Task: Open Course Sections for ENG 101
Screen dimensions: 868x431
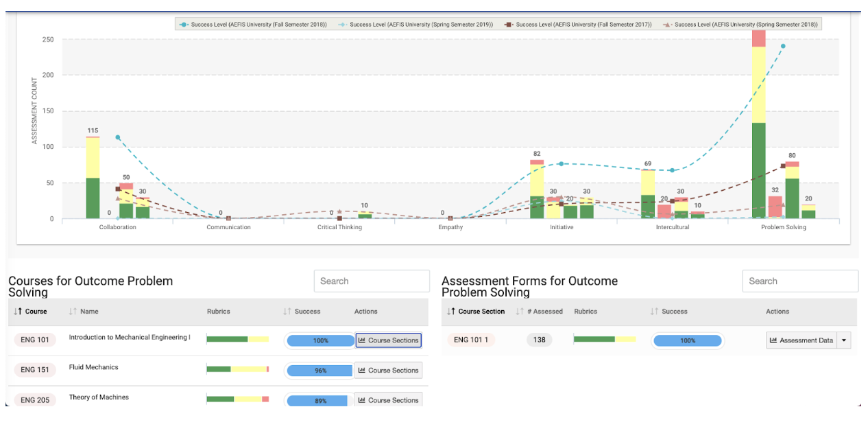Action: (x=388, y=340)
